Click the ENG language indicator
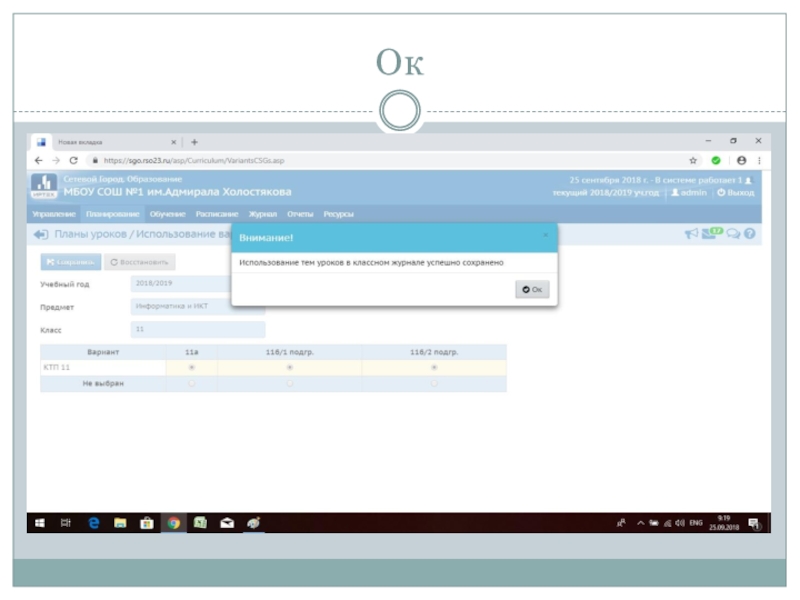Image resolution: width=800 pixels, height=600 pixels. click(696, 523)
